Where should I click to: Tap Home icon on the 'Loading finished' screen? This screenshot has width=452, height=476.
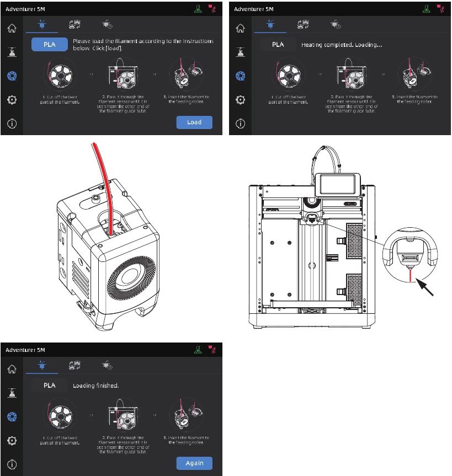coord(12,369)
